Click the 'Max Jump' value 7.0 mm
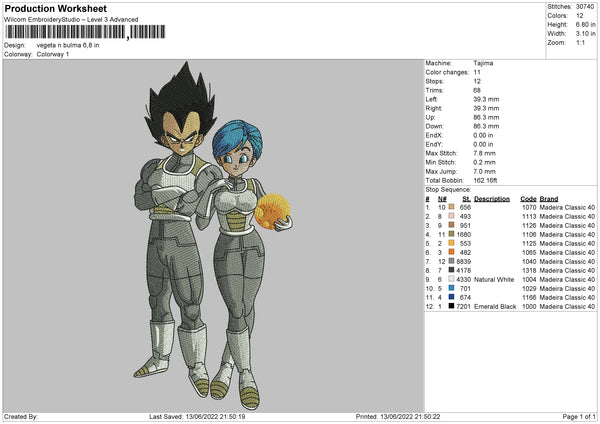 [x=484, y=171]
